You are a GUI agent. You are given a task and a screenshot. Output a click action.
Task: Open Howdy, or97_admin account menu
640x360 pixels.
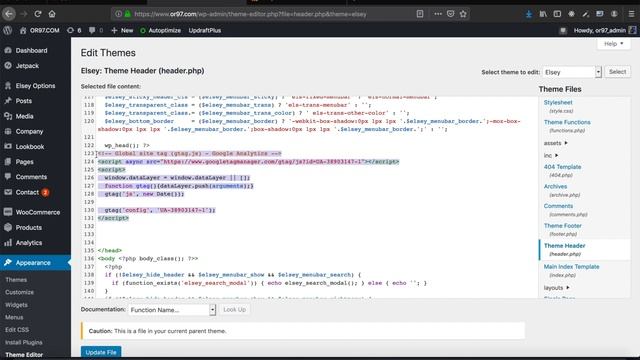tap(605, 30)
